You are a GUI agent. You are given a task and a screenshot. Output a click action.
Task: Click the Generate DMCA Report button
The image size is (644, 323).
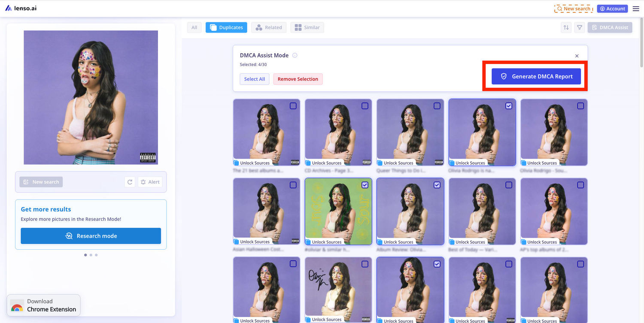536,76
